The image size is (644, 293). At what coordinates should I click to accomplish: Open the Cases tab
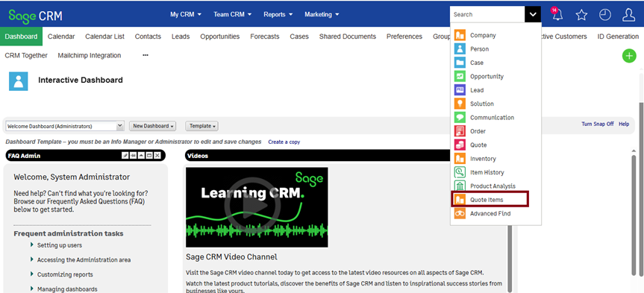(299, 37)
